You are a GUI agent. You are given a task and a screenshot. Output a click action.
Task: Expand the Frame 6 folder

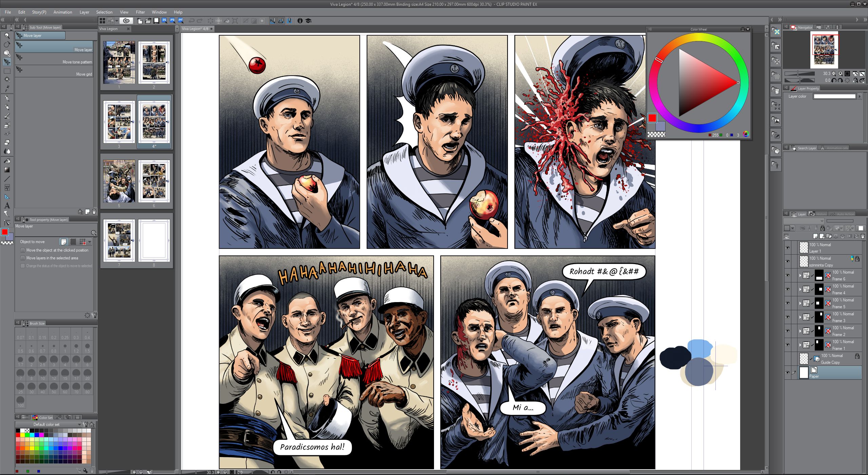(800, 276)
